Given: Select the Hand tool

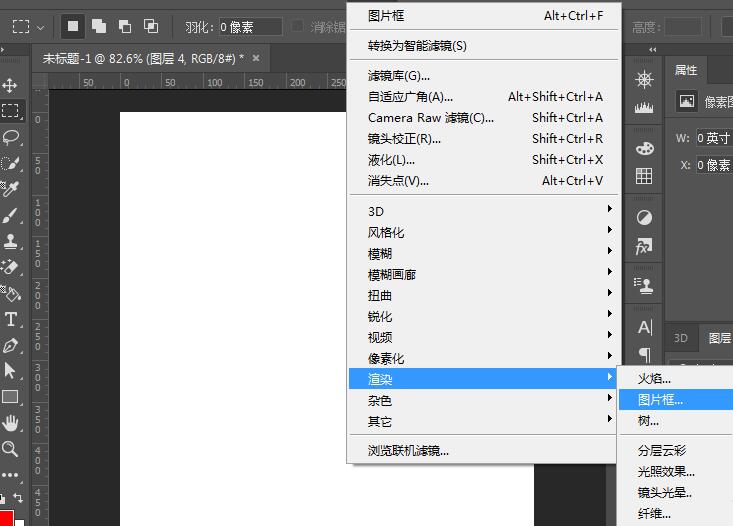Looking at the screenshot, I should click(x=11, y=423).
